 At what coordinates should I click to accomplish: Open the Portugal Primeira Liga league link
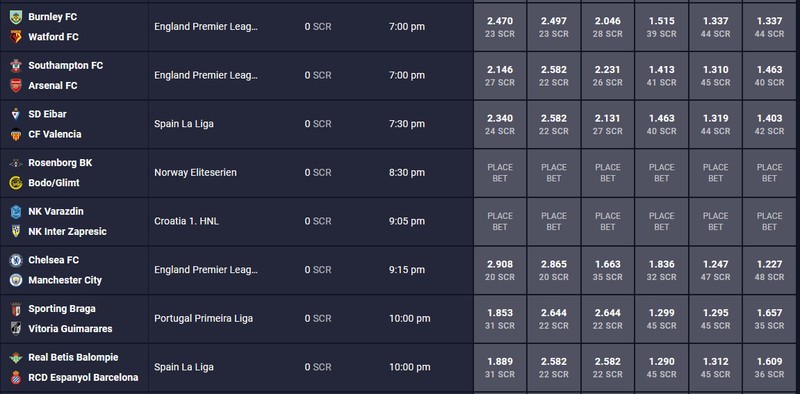204,318
